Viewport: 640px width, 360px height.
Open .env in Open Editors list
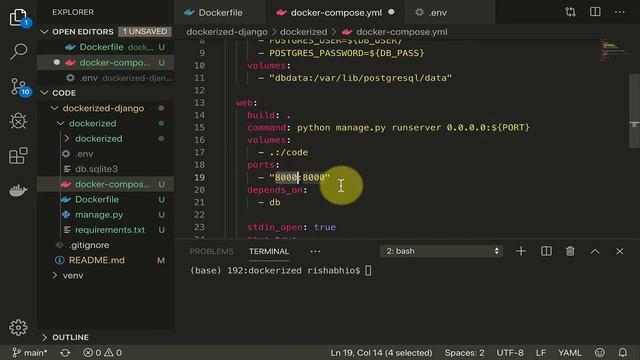(105, 78)
